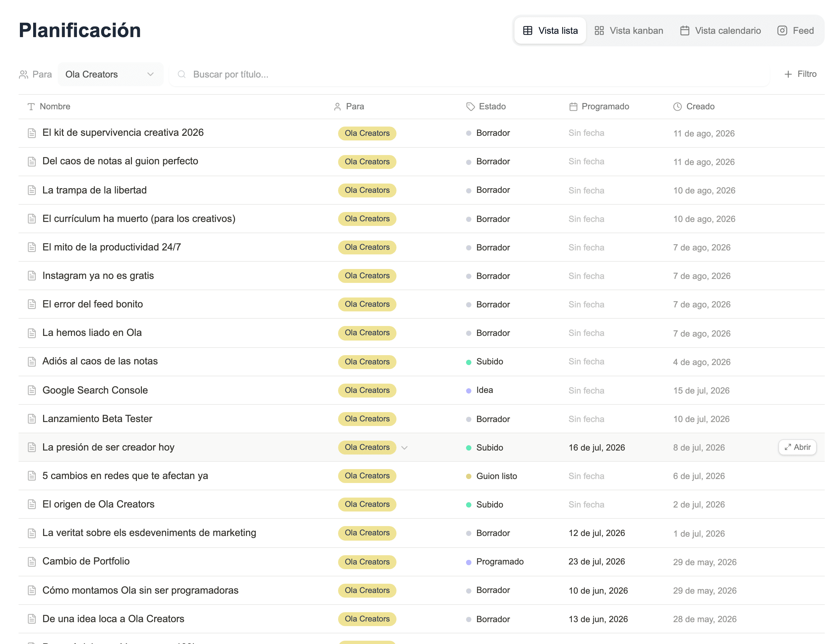Open Cómo montamos Ola sin ser programadoras
This screenshot has width=838, height=644.
[x=140, y=590]
